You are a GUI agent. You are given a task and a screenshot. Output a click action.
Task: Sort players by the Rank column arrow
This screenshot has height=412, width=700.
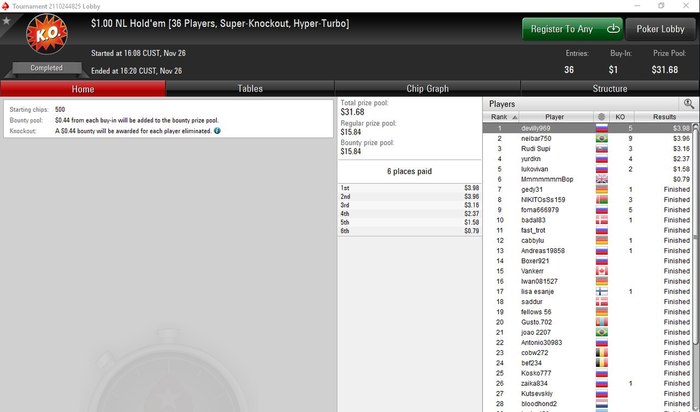click(x=515, y=117)
